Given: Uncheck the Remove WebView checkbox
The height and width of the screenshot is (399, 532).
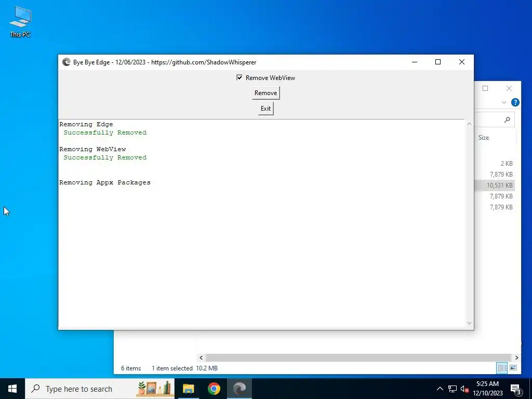Looking at the screenshot, I should pos(239,78).
